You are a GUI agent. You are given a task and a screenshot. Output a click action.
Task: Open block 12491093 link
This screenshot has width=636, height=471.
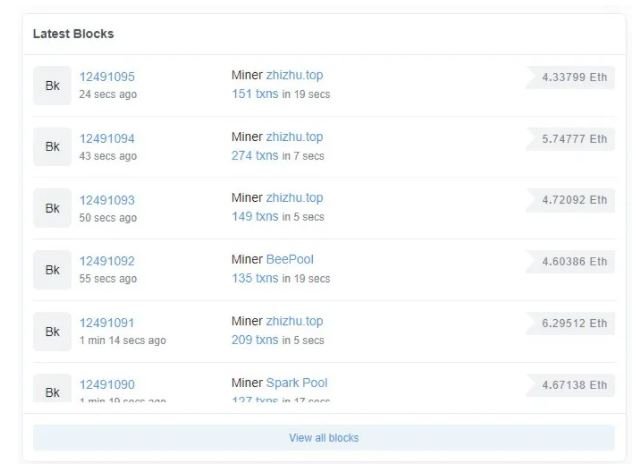point(107,200)
